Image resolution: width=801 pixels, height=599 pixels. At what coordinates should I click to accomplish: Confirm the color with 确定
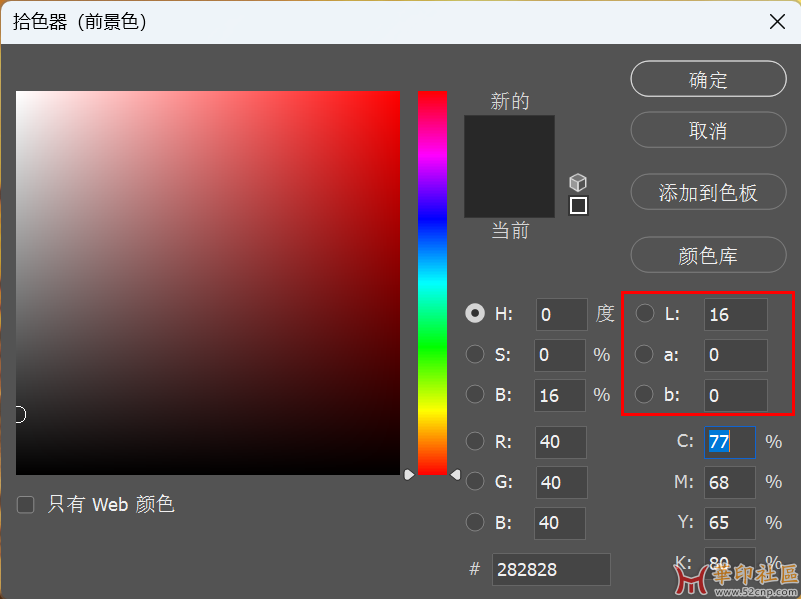(x=708, y=80)
